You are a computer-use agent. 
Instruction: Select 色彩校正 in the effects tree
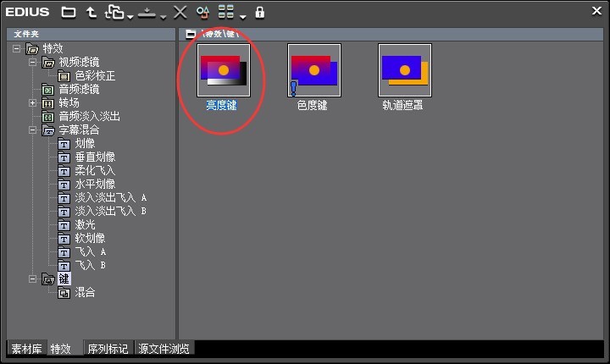[x=94, y=76]
